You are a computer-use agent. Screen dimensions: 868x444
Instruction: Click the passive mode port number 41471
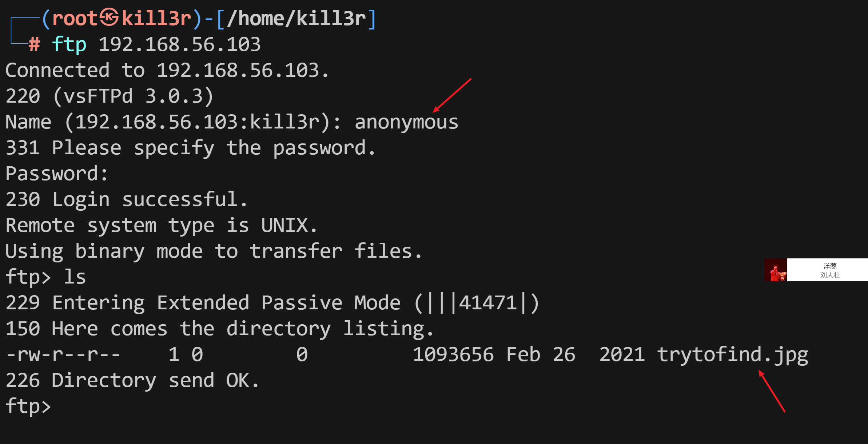488,303
